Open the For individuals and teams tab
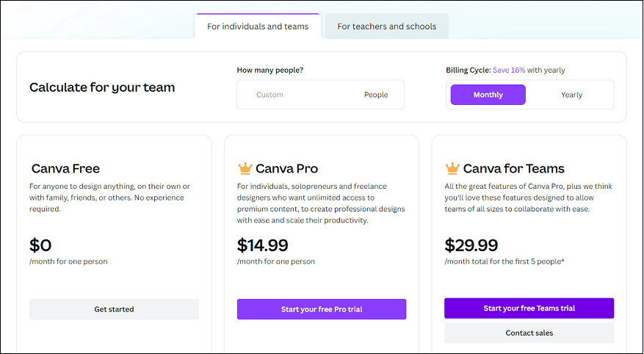 click(258, 26)
